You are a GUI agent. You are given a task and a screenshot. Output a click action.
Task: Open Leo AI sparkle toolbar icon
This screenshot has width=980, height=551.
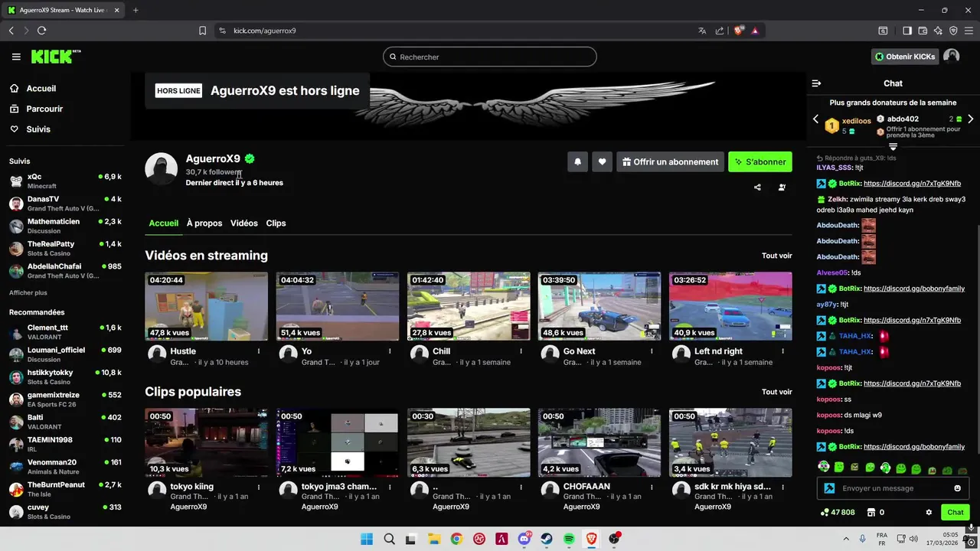point(938,31)
